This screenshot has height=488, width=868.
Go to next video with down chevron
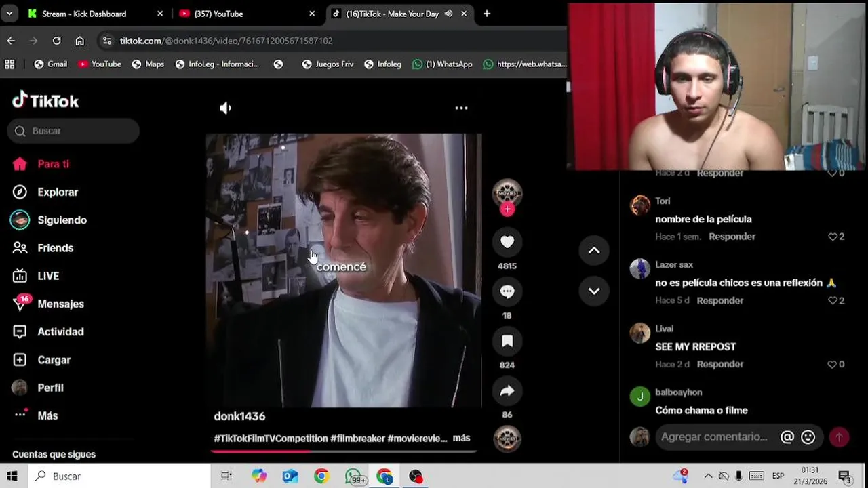click(x=594, y=291)
